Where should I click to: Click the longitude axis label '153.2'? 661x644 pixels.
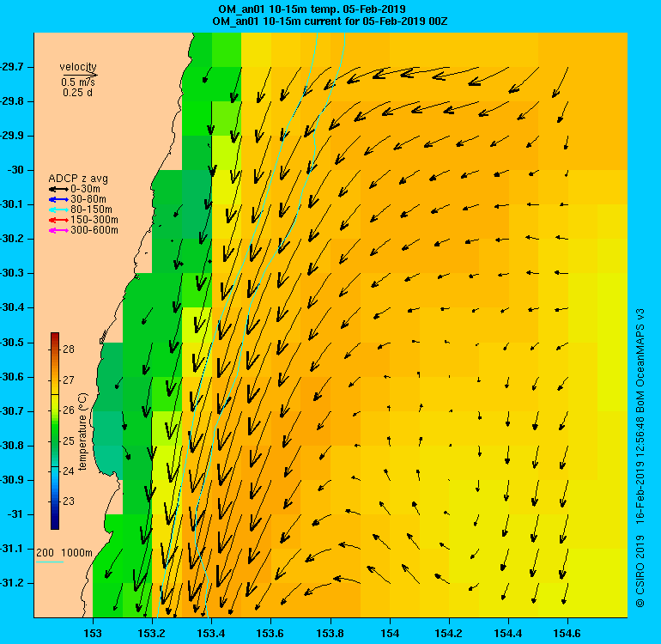[x=152, y=634]
